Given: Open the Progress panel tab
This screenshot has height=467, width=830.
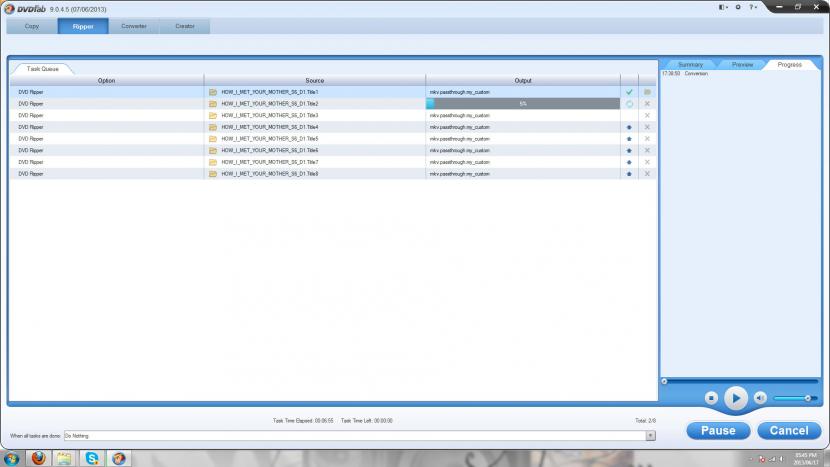Looking at the screenshot, I should point(789,65).
